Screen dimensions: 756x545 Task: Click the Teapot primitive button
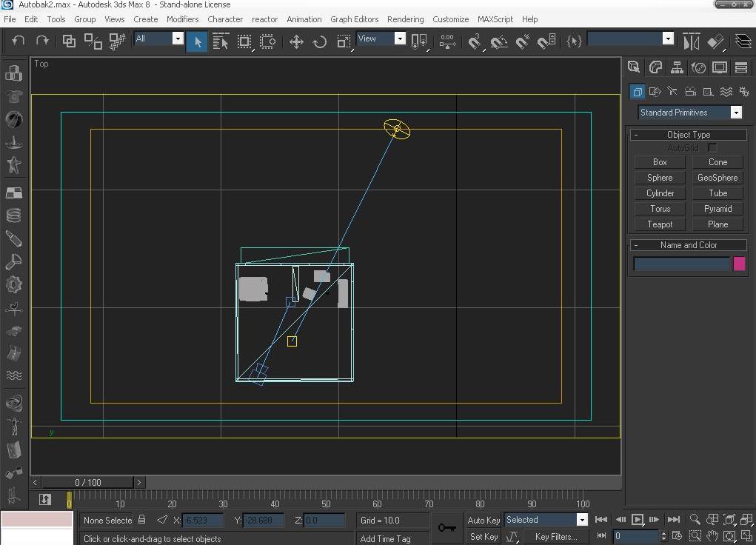(x=660, y=224)
